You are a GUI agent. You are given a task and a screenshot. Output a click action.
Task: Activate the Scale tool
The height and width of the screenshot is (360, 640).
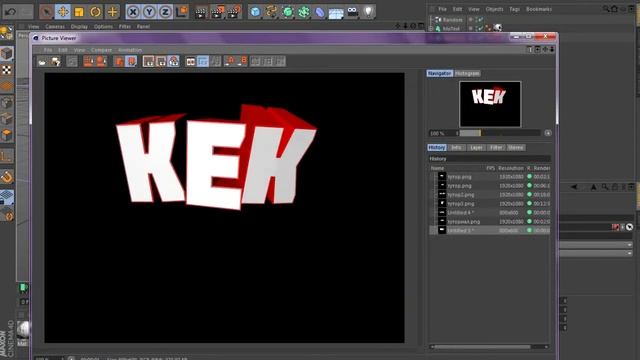tap(79, 12)
